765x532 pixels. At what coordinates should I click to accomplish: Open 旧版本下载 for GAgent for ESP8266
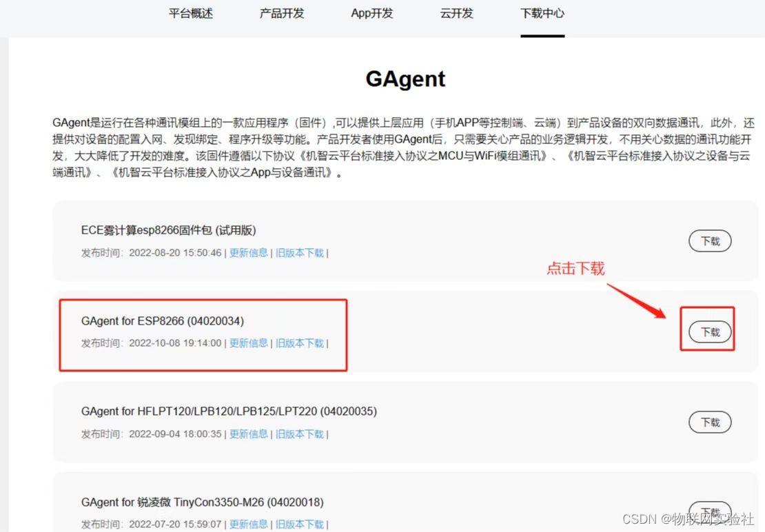pos(300,343)
